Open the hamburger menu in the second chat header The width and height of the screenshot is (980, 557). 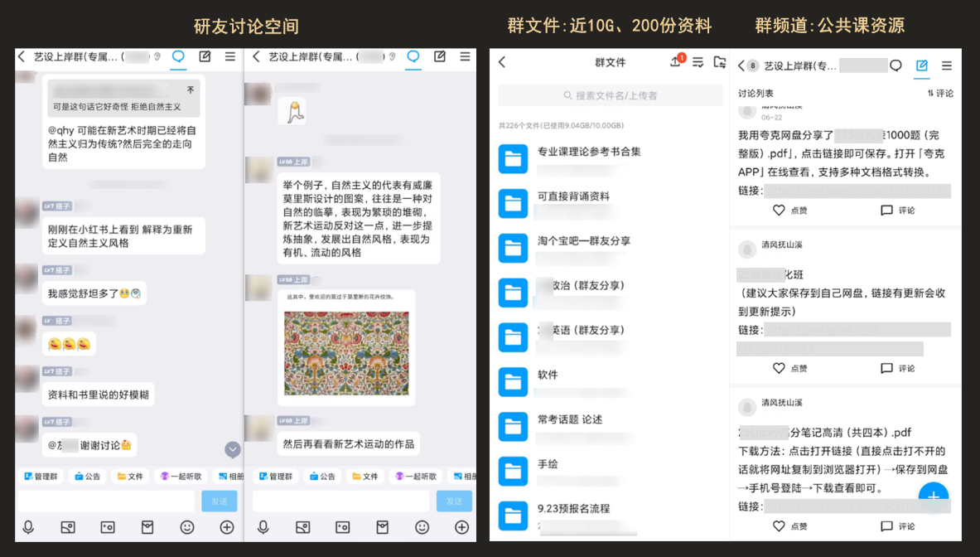465,57
